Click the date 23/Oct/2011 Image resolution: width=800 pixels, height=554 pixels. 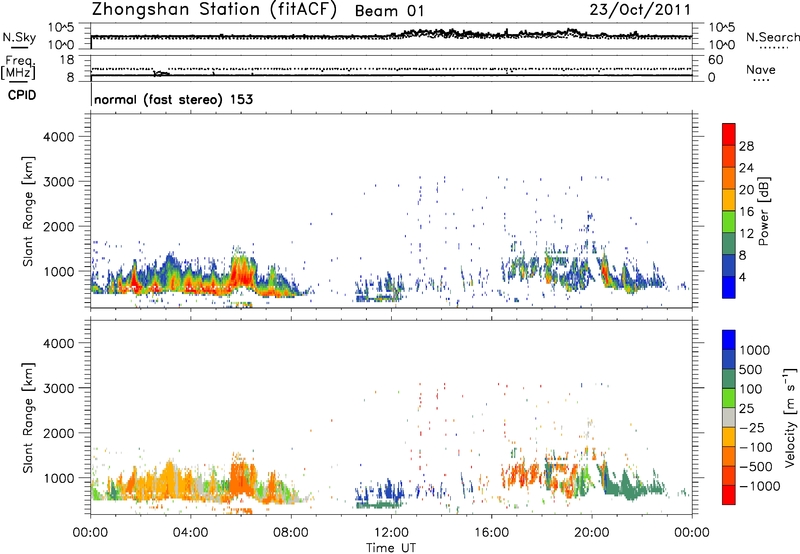point(640,10)
